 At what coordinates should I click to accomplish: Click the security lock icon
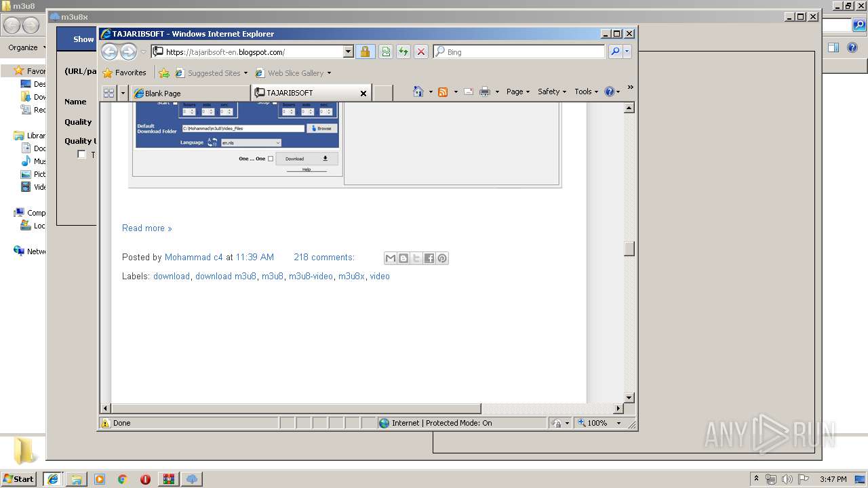click(365, 52)
